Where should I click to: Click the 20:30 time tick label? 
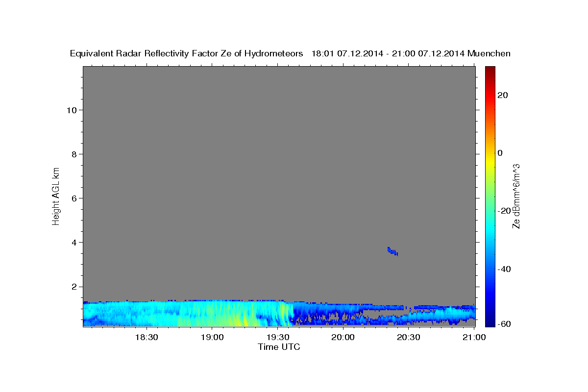pos(409,337)
